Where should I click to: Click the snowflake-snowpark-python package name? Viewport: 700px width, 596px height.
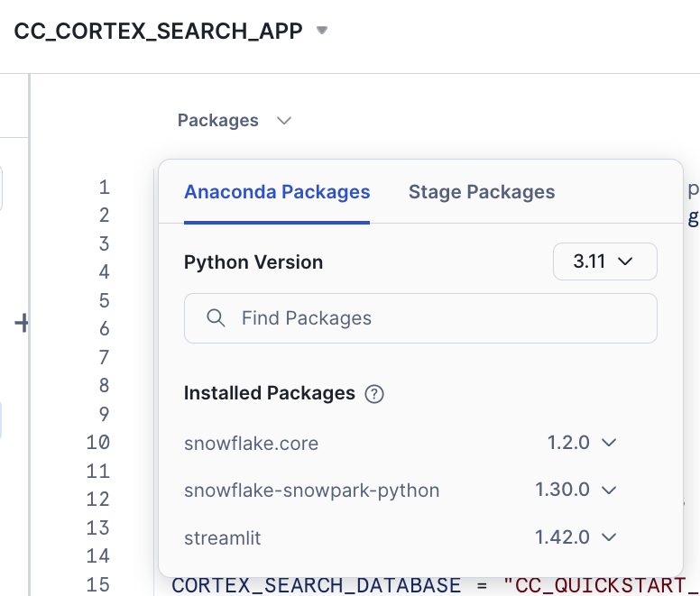(311, 491)
